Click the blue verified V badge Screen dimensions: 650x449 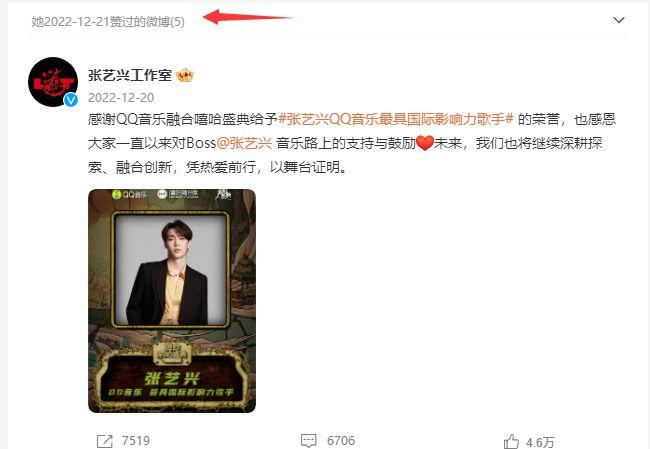71,100
